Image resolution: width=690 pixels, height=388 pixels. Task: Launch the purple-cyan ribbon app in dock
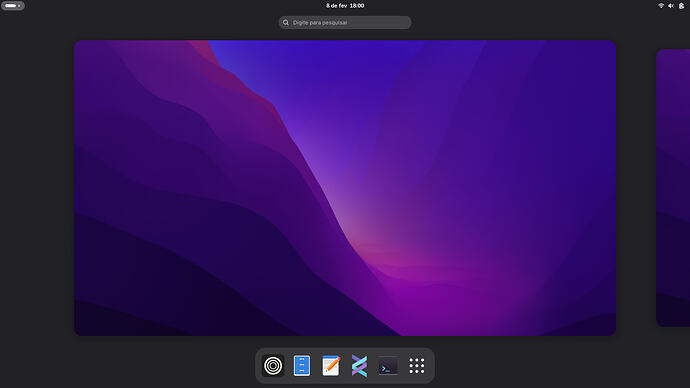click(359, 366)
